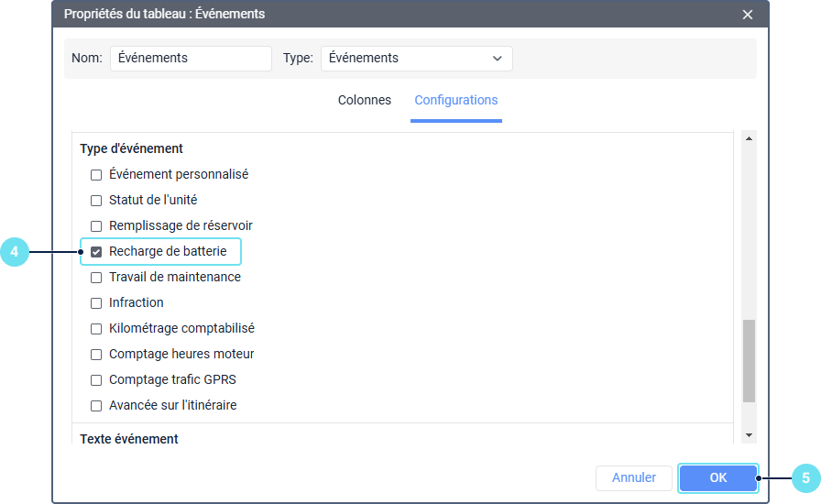Select the Configurations tab
The width and height of the screenshot is (821, 504).
click(455, 100)
